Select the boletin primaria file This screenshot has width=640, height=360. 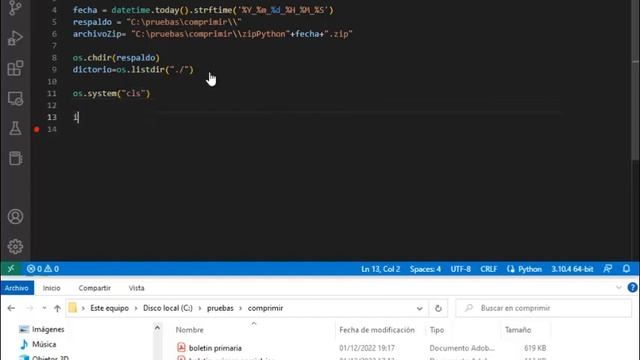(215, 348)
